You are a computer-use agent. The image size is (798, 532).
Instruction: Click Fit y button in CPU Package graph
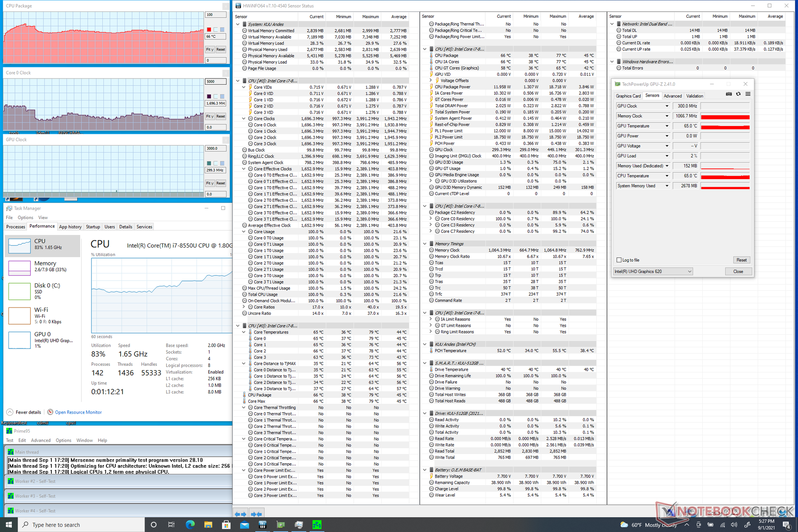[x=210, y=50]
